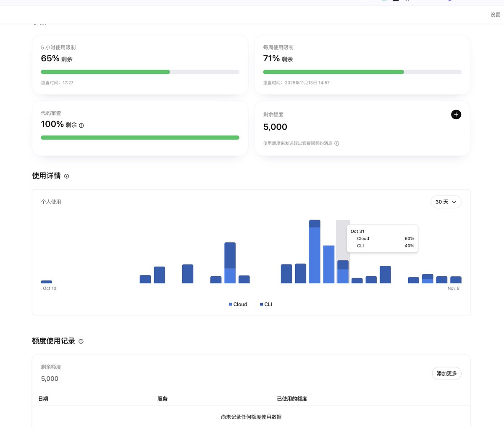Click the Nov 8 axis label
Screen dimensions: 504x427
pos(454,288)
